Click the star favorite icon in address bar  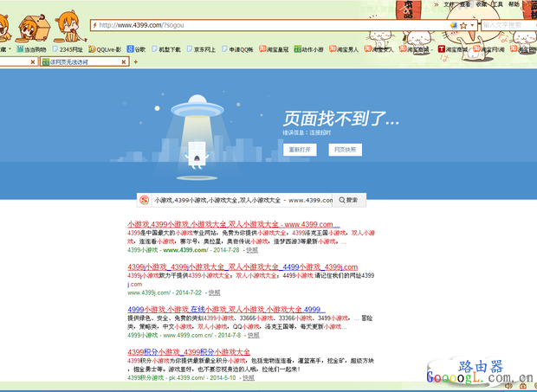tap(463, 26)
